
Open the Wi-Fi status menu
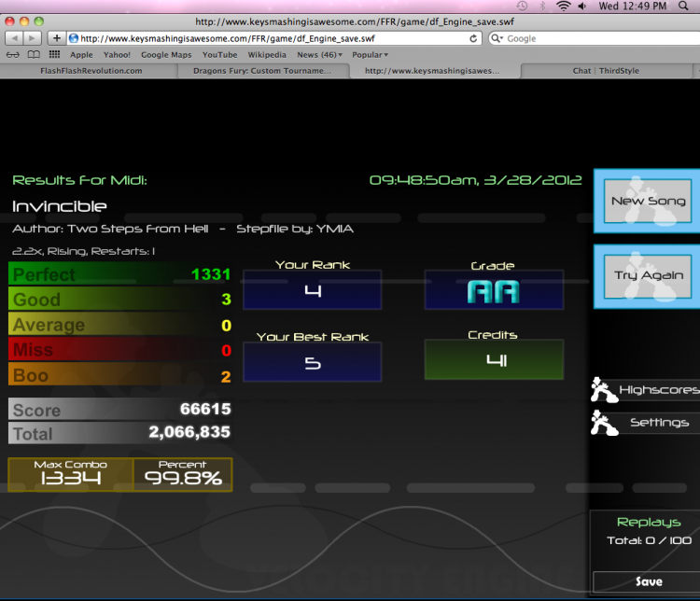click(564, 6)
